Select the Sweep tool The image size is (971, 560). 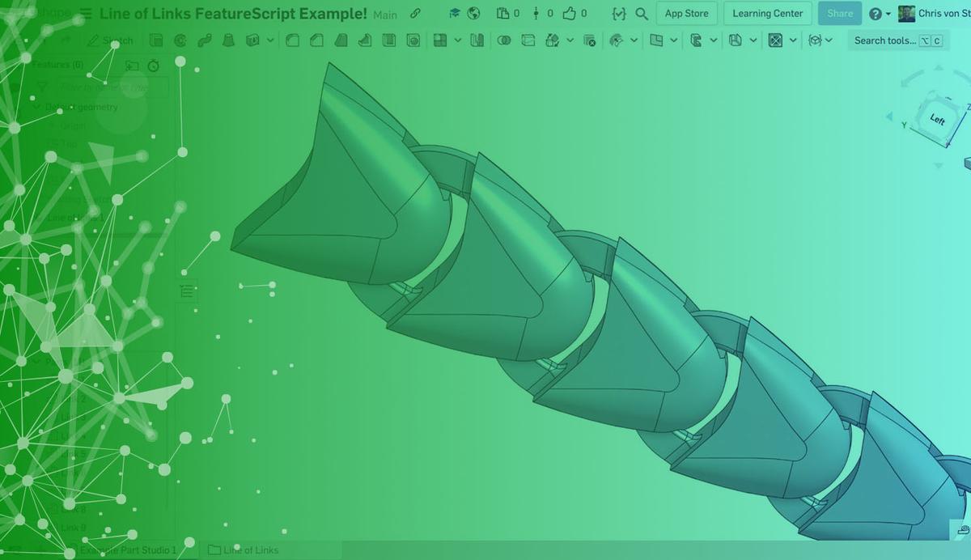coord(205,40)
